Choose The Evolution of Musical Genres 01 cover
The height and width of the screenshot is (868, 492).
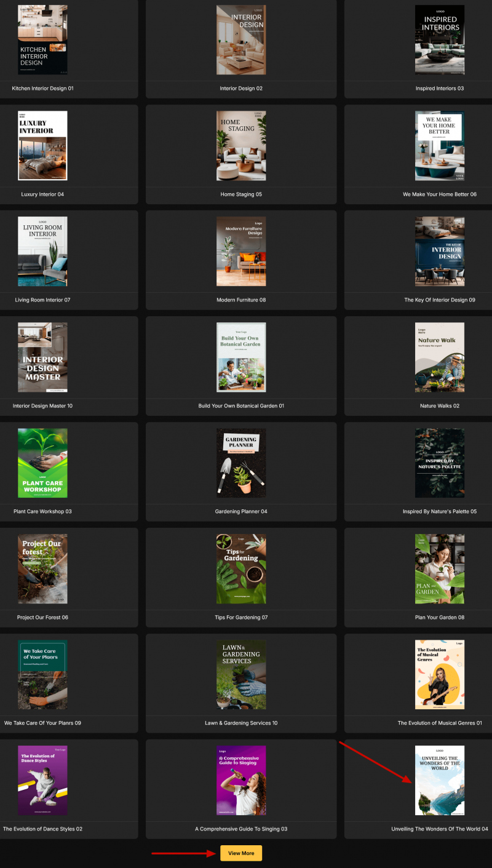pyautogui.click(x=440, y=675)
